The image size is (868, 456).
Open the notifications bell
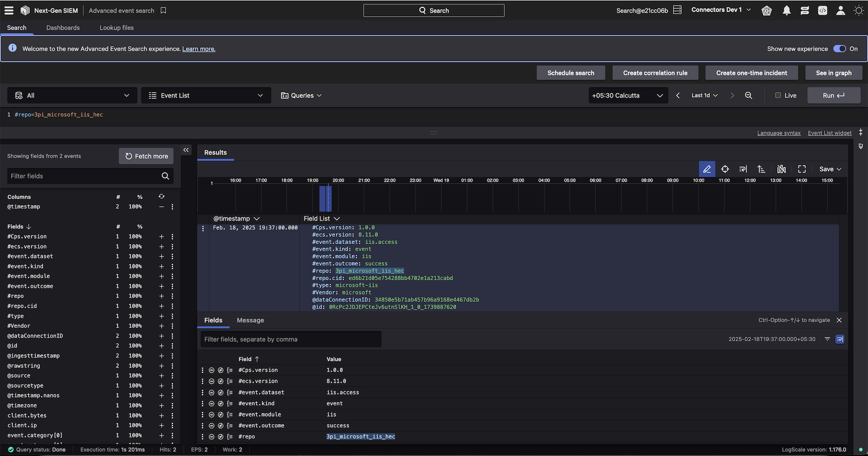787,11
